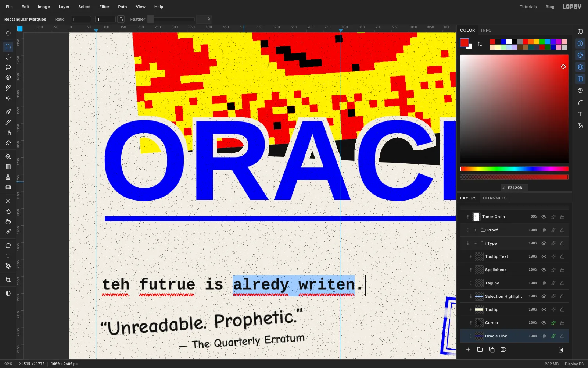Viewport: 588px width, 368px height.
Task: Click the first Ratio width field
Action: point(81,19)
